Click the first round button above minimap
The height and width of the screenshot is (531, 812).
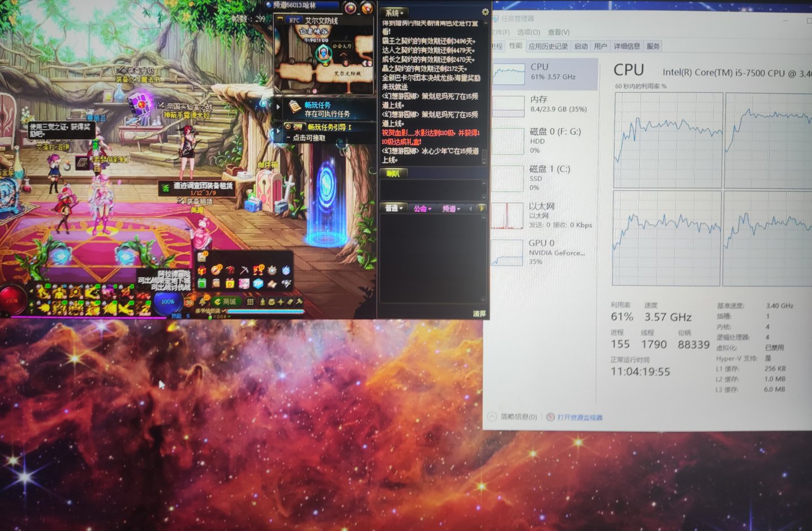point(350,8)
